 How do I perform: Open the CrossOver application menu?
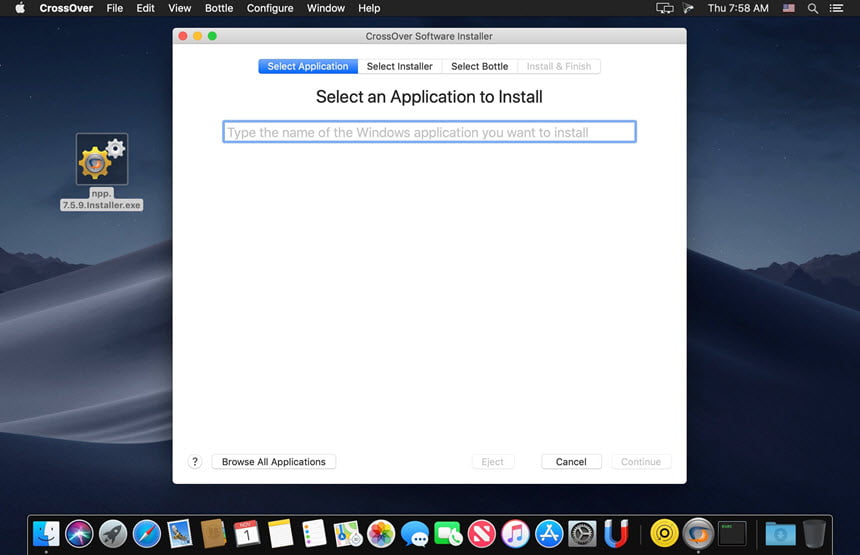click(66, 8)
